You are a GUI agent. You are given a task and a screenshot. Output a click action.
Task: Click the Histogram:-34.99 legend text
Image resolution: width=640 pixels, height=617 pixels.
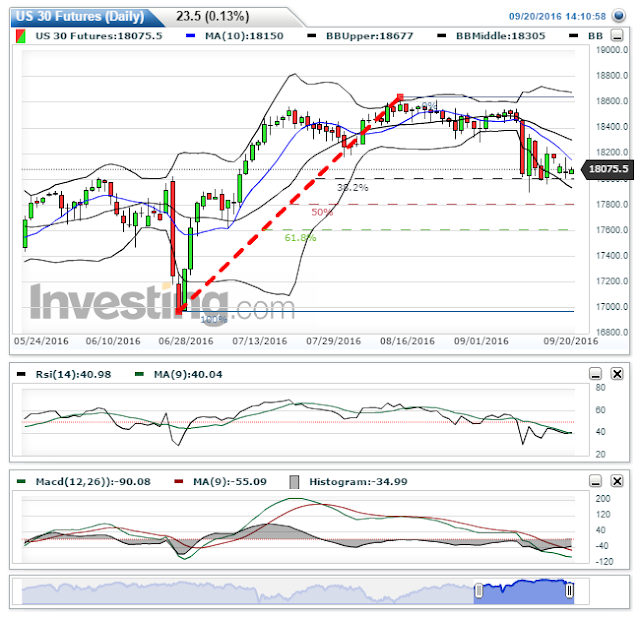[358, 482]
